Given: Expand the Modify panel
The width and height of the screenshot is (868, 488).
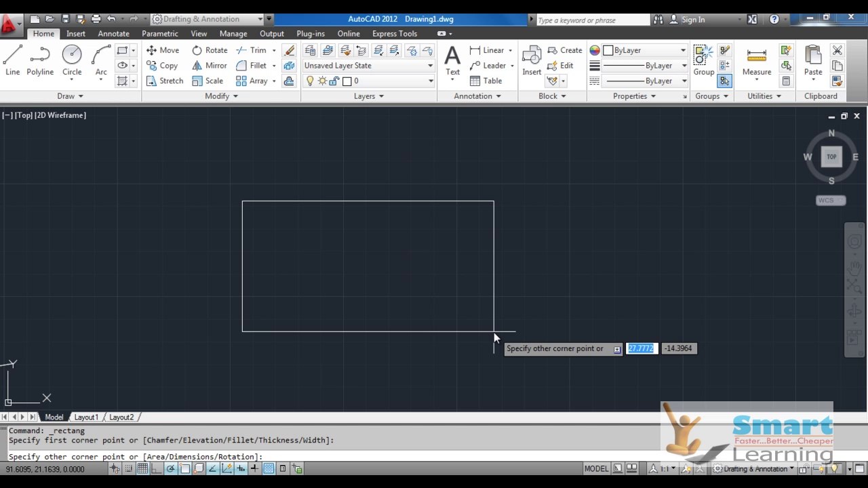Looking at the screenshot, I should click(222, 96).
